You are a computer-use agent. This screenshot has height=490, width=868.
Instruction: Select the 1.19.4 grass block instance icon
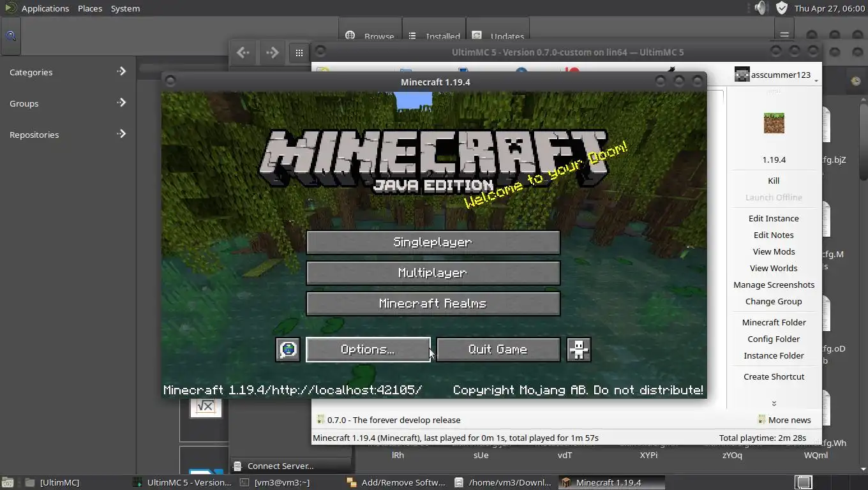[774, 122]
